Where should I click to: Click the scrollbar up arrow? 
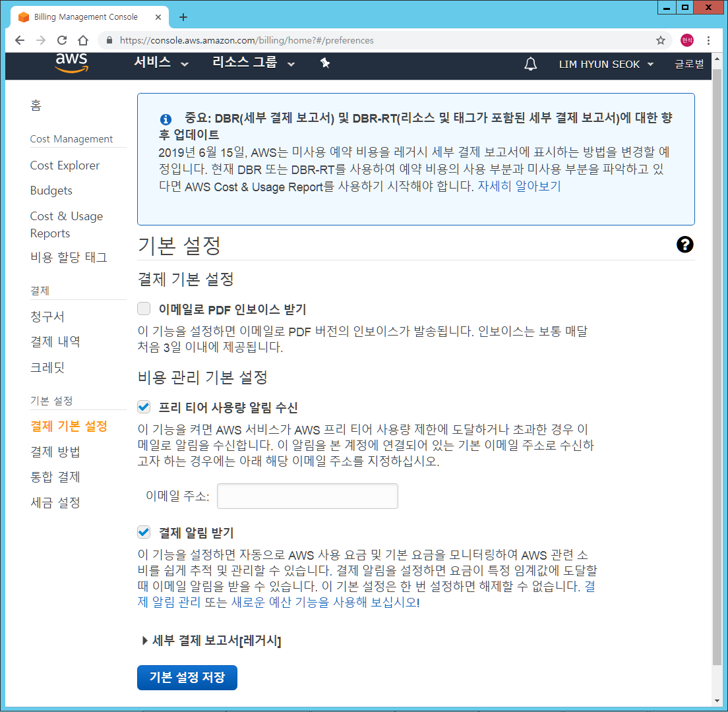click(x=717, y=59)
